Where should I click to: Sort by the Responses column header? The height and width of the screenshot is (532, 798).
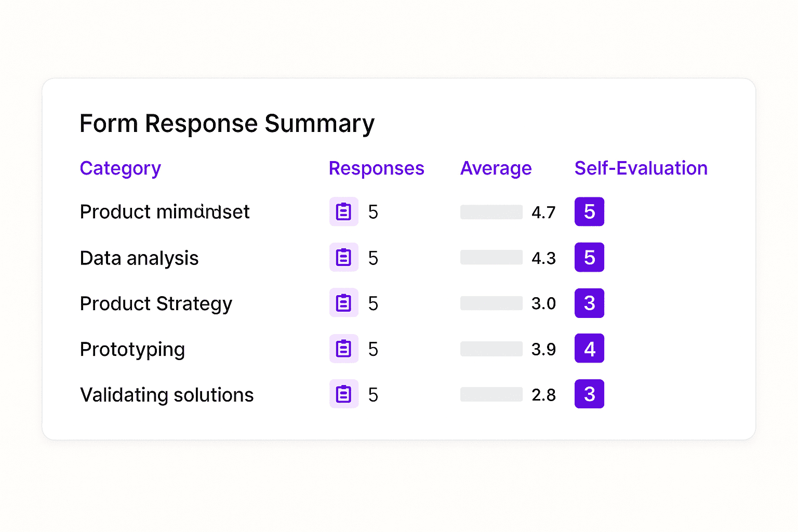point(376,168)
